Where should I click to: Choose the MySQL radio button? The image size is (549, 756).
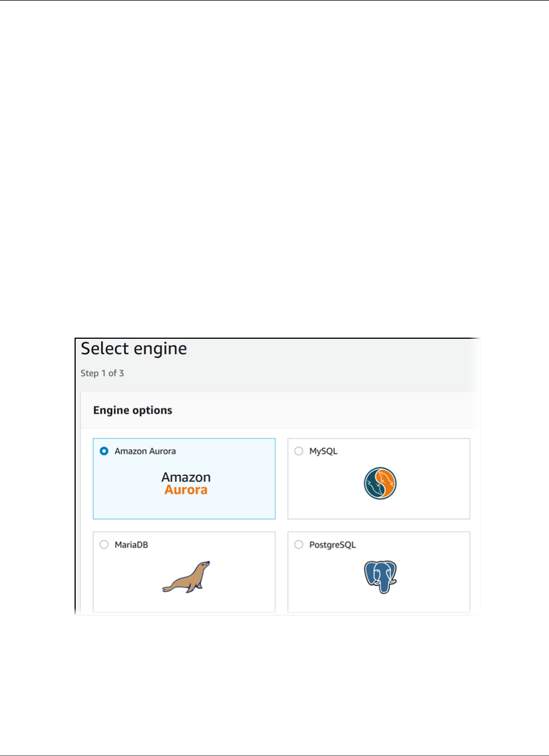coord(299,451)
